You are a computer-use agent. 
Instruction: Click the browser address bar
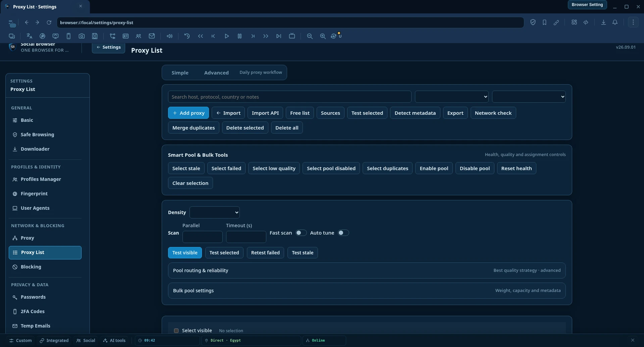coord(290,22)
